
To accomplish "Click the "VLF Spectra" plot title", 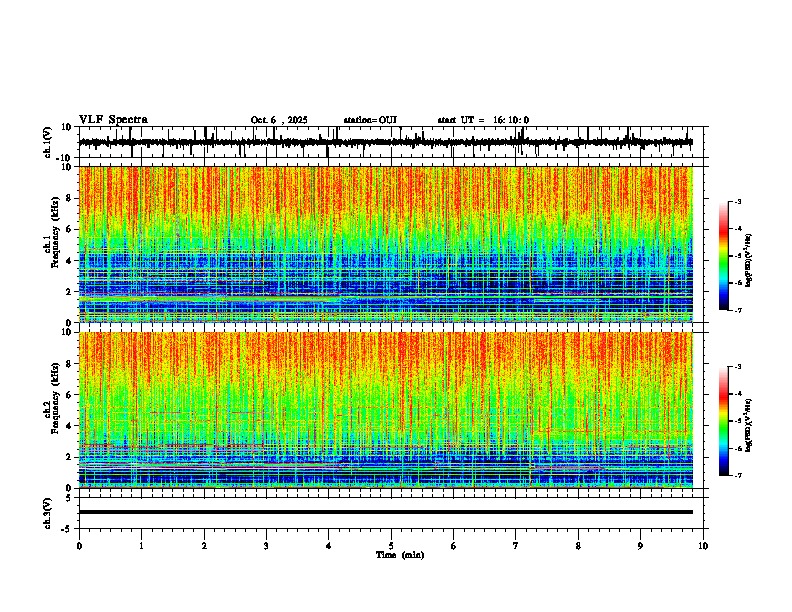I will 113,120.
